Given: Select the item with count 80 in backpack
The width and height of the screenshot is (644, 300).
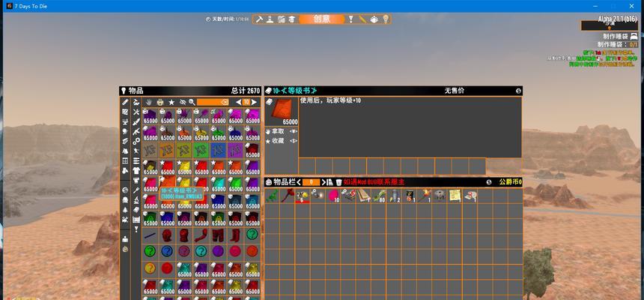Looking at the screenshot, I should (x=378, y=196).
